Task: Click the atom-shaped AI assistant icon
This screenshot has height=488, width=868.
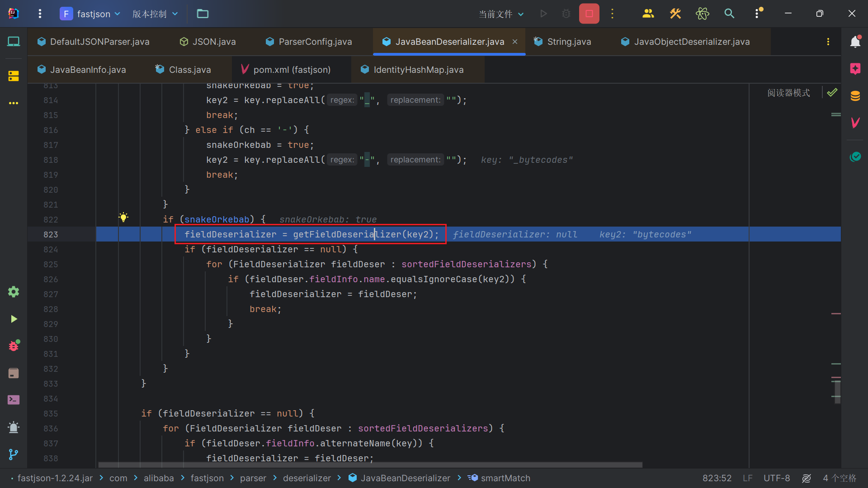Action: coord(702,14)
